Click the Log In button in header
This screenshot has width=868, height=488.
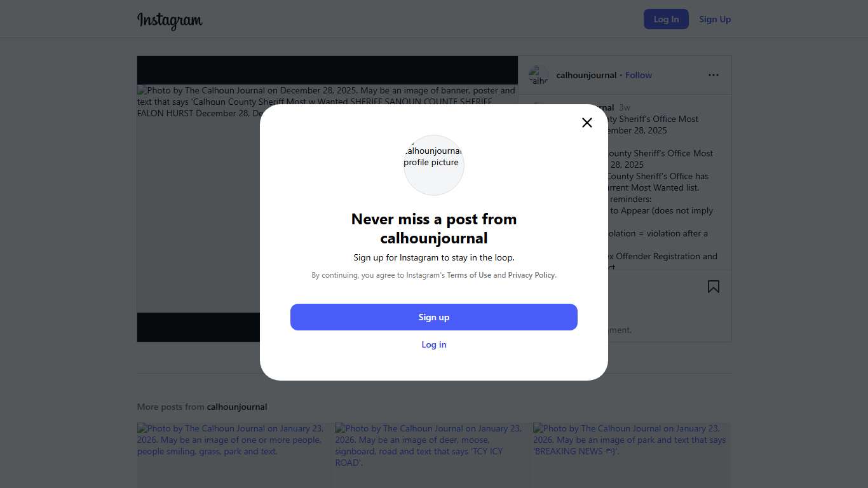pos(666,19)
